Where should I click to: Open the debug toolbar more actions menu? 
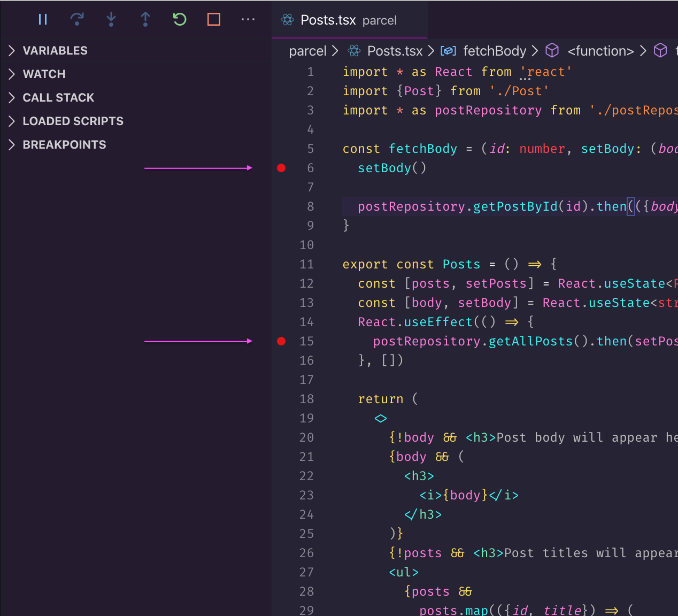pyautogui.click(x=248, y=20)
